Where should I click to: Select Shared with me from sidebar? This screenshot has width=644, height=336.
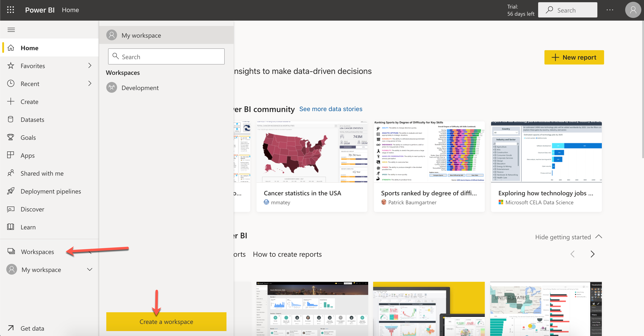click(x=42, y=173)
